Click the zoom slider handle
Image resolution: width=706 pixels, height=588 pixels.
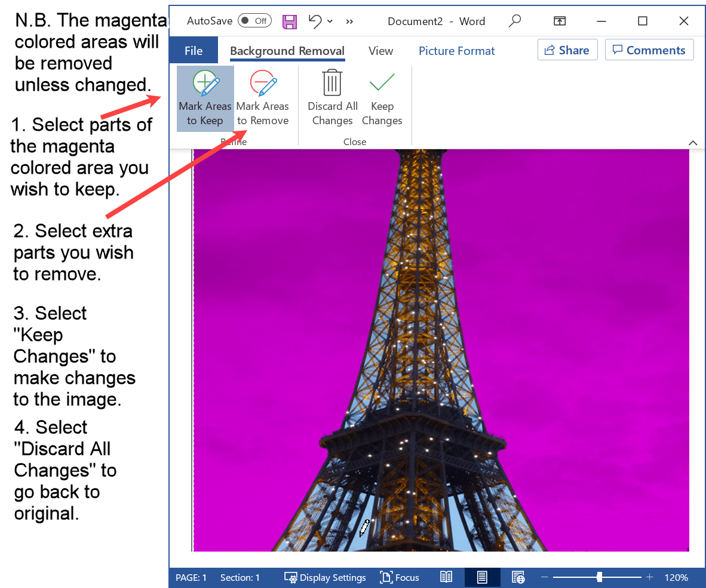[x=599, y=577]
